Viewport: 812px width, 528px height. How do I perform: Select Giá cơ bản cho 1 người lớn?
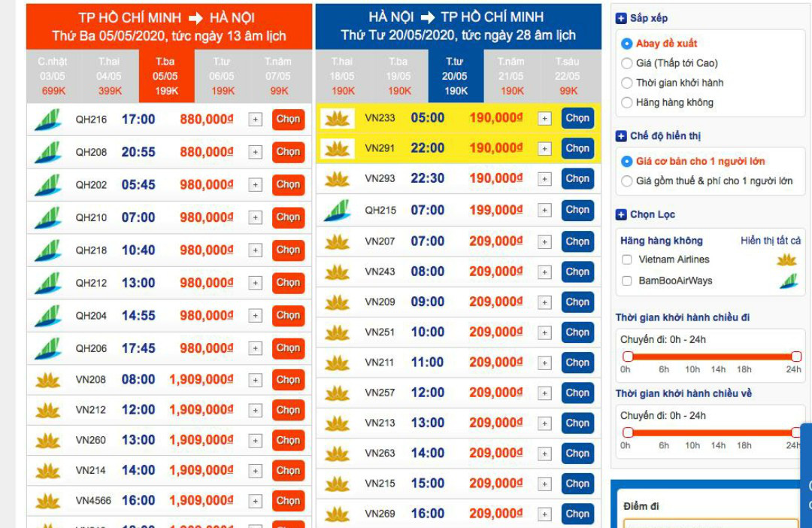[626, 161]
